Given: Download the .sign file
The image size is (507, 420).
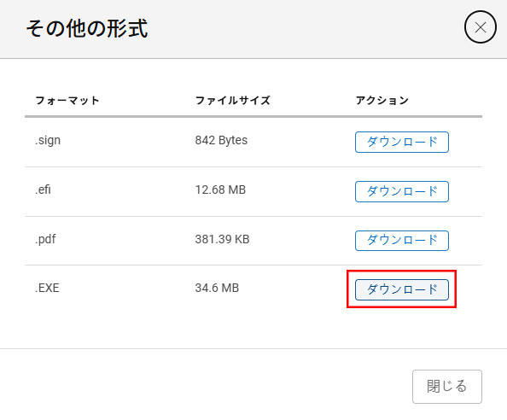Looking at the screenshot, I should (402, 142).
